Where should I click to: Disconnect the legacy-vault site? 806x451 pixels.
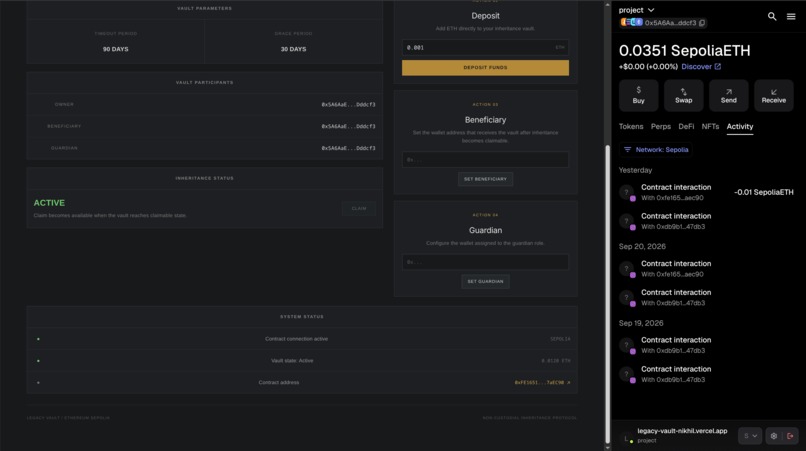[x=790, y=436]
